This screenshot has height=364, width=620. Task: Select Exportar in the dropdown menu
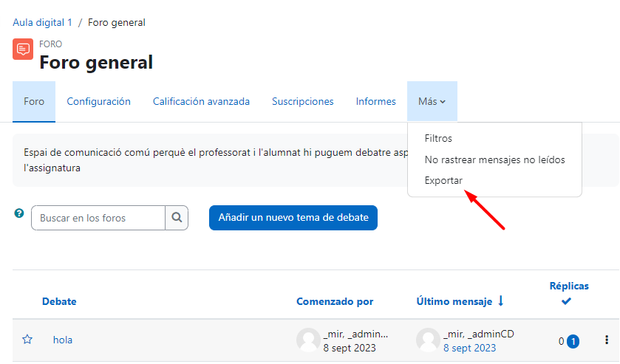(x=443, y=181)
